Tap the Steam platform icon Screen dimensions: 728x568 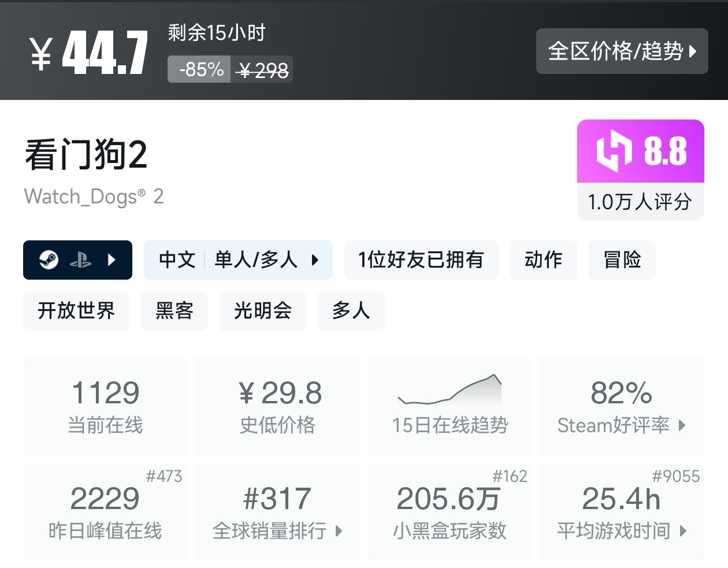coord(49,260)
